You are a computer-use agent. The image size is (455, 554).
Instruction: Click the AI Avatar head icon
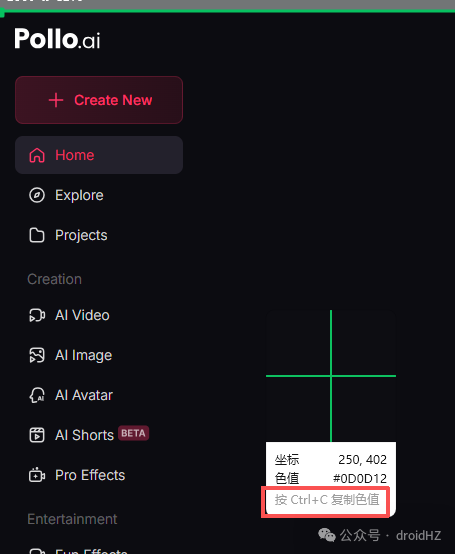coord(37,395)
